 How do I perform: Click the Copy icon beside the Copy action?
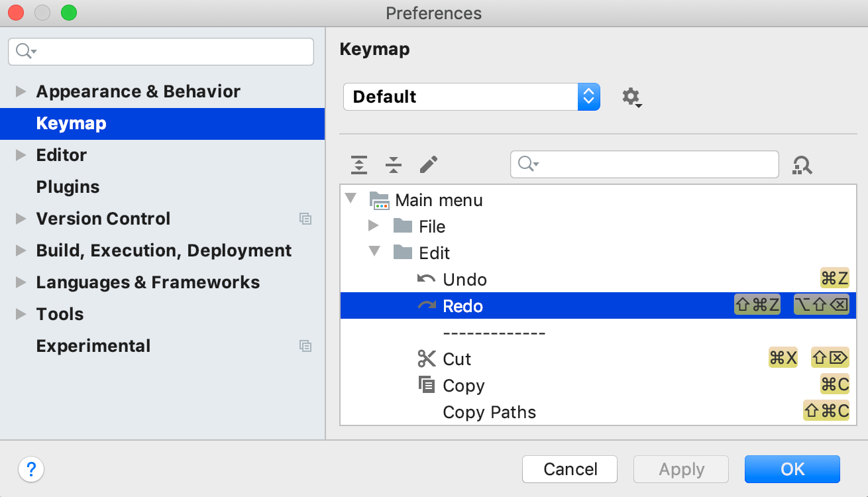point(426,385)
